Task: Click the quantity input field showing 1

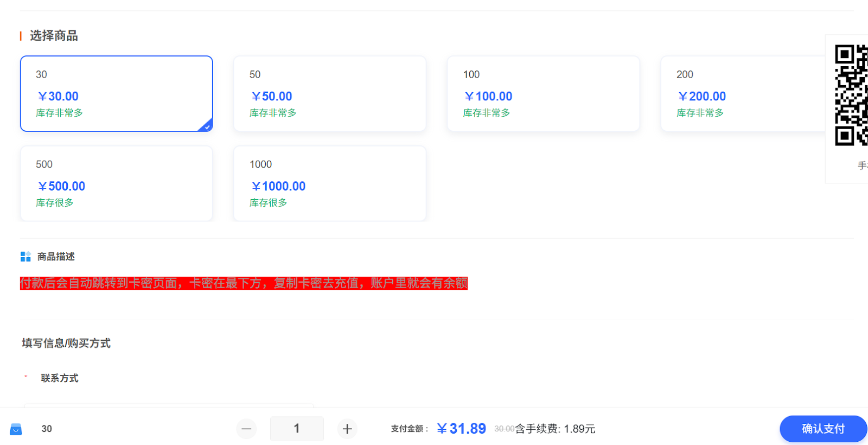Action: (x=297, y=429)
